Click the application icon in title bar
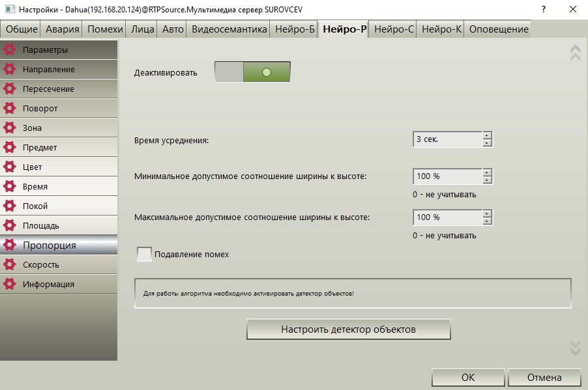The width and height of the screenshot is (588, 390). tap(10, 9)
